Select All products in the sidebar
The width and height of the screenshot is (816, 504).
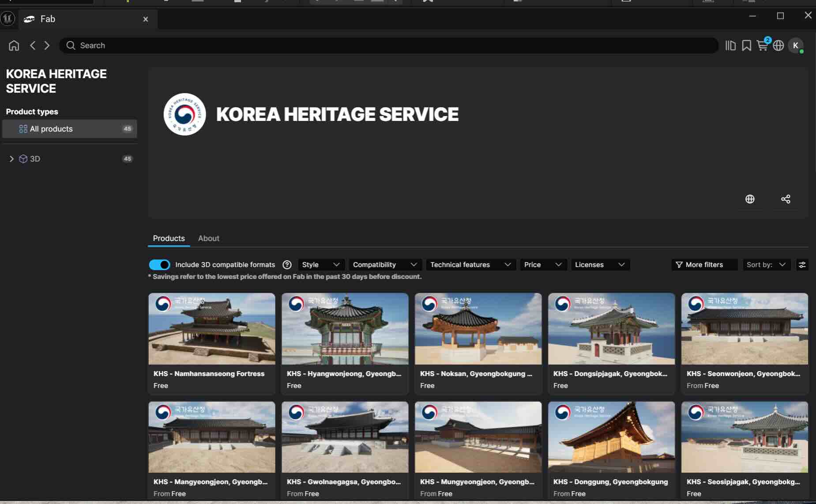[x=51, y=128]
